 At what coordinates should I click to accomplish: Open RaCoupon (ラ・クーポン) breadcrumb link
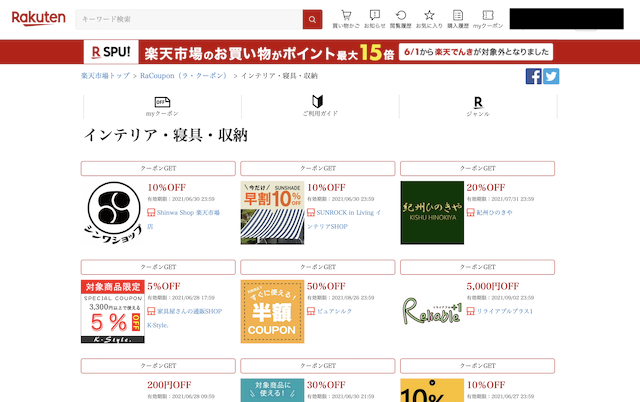tap(183, 76)
